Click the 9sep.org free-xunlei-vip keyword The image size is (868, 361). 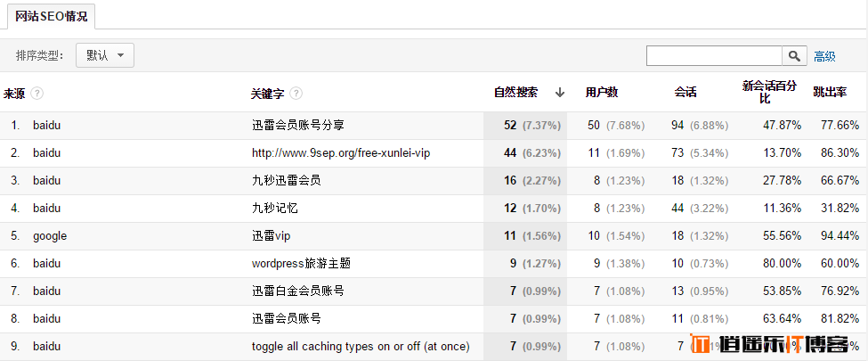tap(341, 153)
